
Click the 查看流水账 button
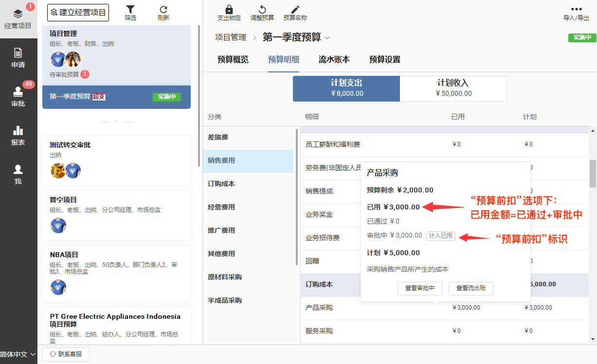click(x=470, y=288)
